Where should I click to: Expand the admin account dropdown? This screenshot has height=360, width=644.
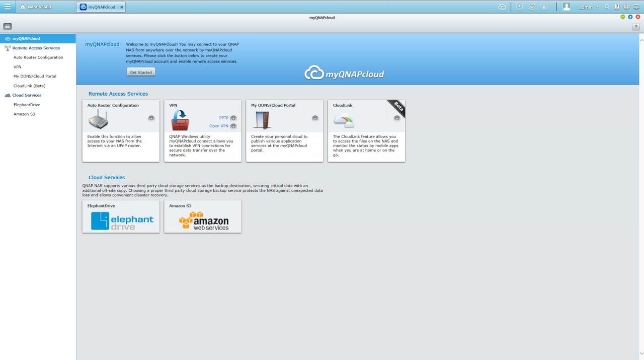[598, 7]
